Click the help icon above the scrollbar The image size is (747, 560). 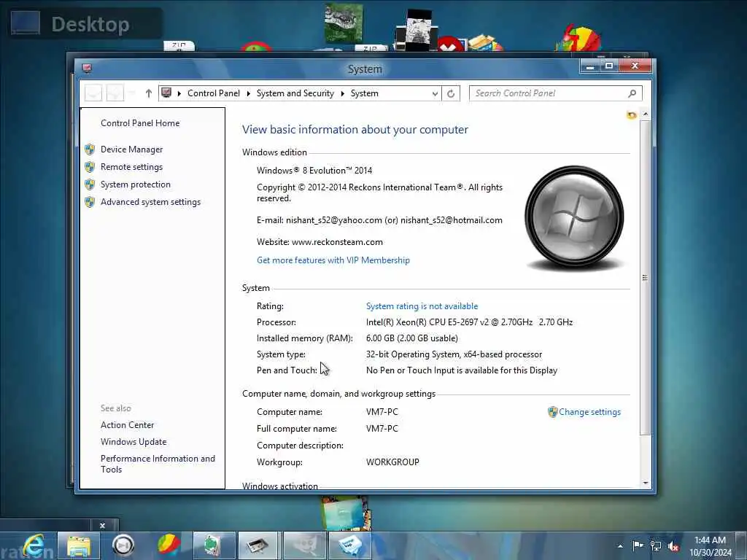coord(632,114)
